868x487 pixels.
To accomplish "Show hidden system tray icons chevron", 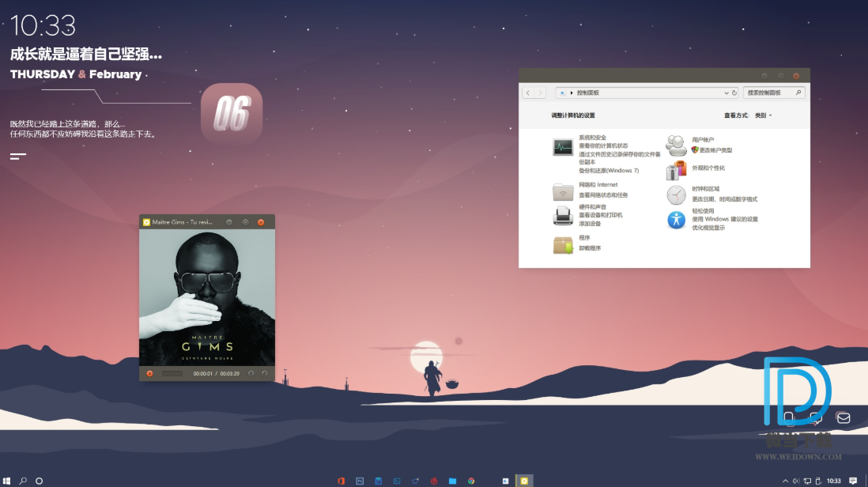I will pyautogui.click(x=785, y=481).
